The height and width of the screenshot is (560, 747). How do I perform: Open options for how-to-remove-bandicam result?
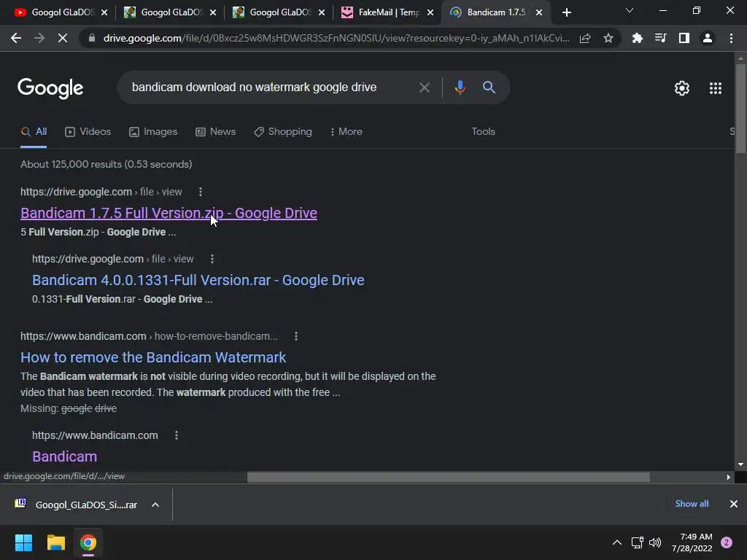click(x=296, y=336)
